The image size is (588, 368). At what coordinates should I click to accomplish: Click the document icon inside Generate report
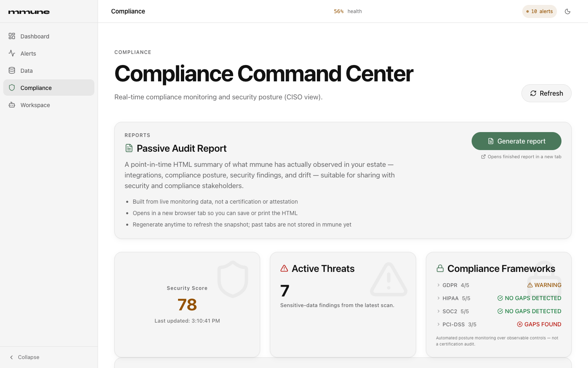click(491, 141)
